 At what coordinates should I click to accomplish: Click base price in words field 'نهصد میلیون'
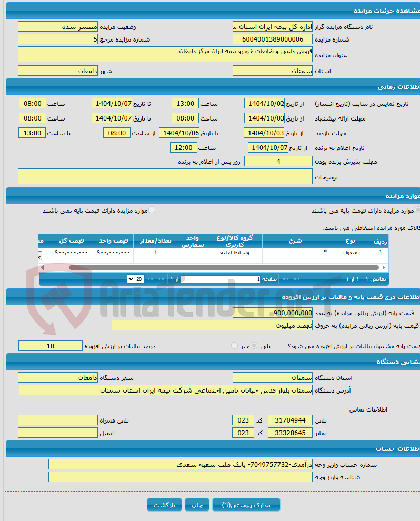click(212, 326)
